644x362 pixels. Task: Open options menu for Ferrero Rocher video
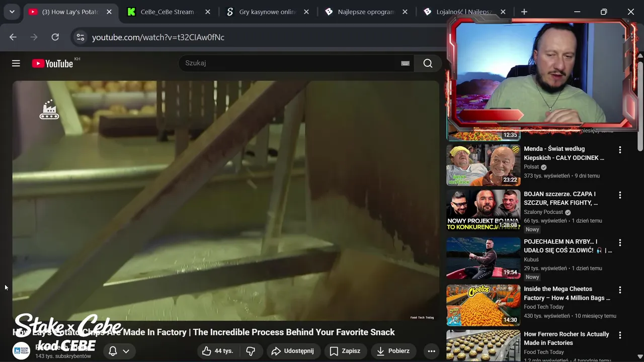pyautogui.click(x=620, y=335)
